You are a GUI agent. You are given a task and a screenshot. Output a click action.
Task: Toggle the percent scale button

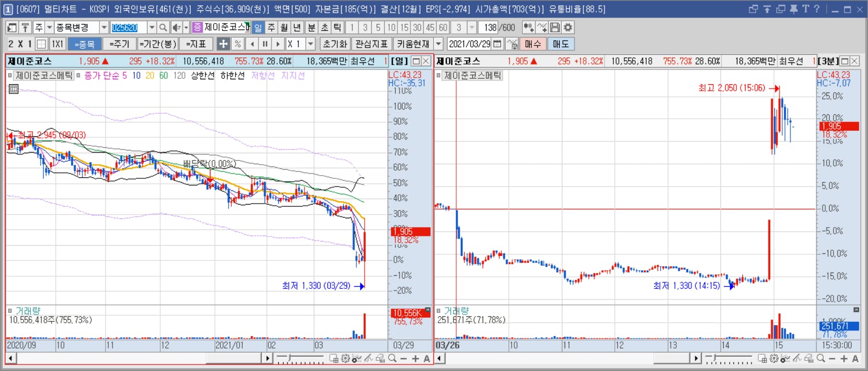pyautogui.click(x=237, y=44)
